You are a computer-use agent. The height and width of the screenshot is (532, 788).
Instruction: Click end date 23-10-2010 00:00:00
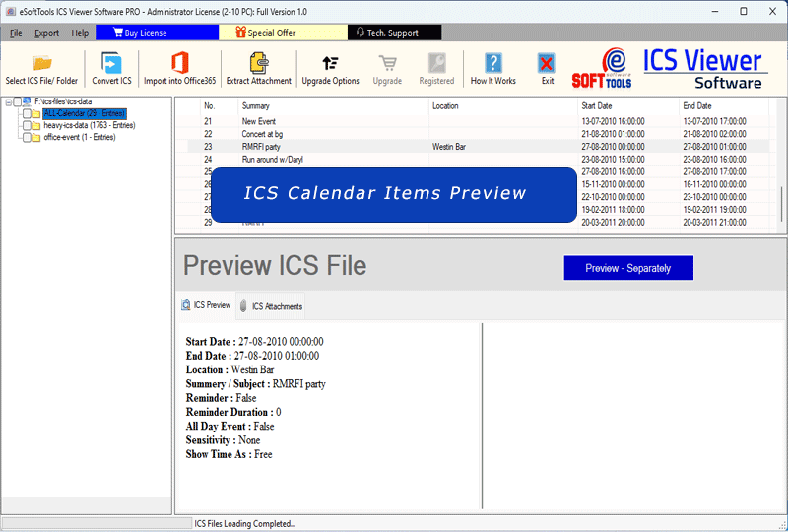pyautogui.click(x=714, y=197)
